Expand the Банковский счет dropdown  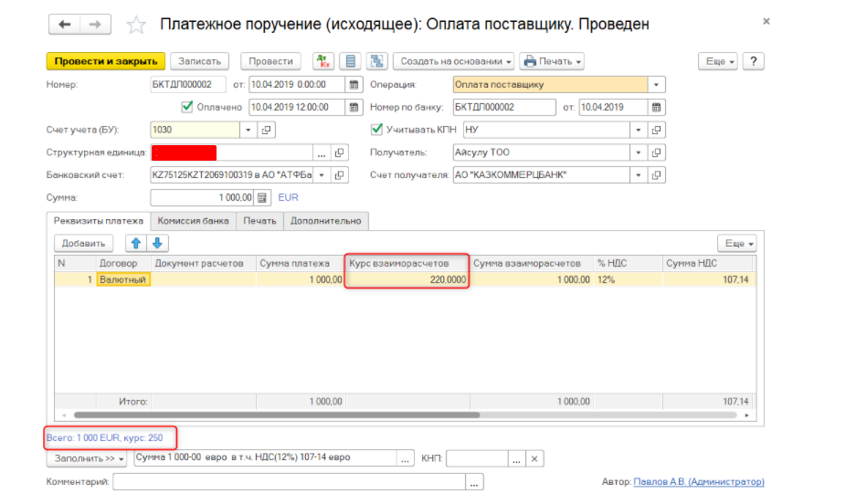pos(322,175)
